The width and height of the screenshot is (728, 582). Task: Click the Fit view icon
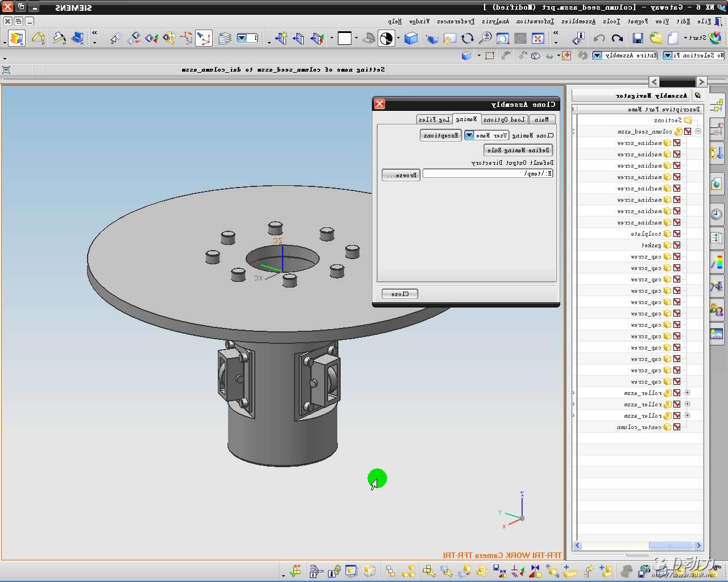(x=538, y=39)
